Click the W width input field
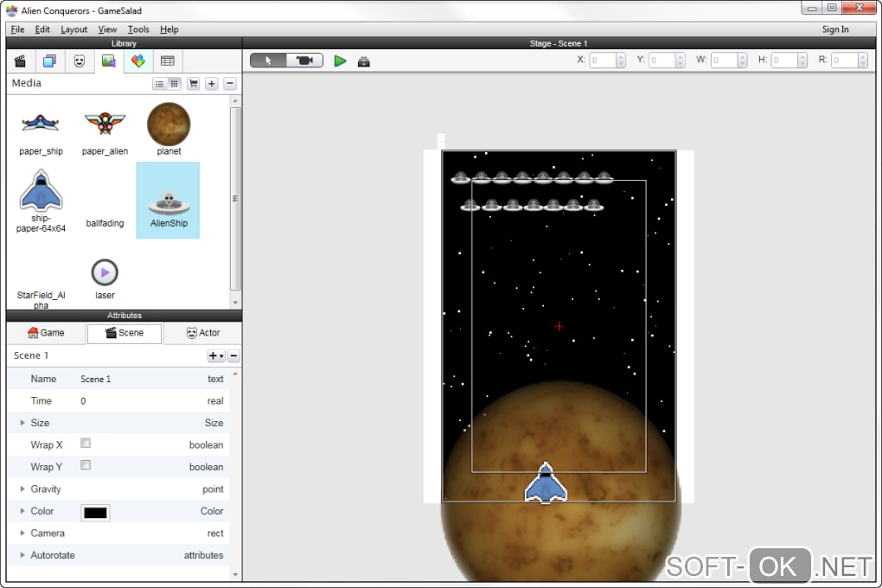The width and height of the screenshot is (882, 588). click(725, 61)
